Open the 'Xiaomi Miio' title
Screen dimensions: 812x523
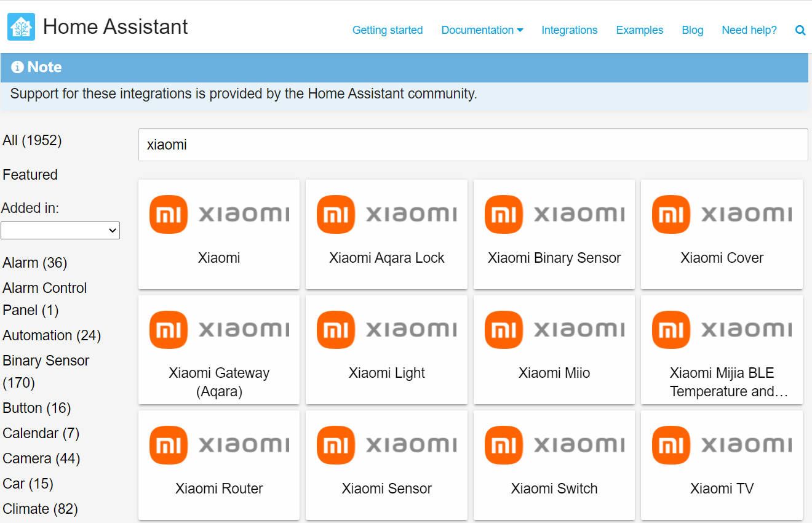[x=554, y=373]
